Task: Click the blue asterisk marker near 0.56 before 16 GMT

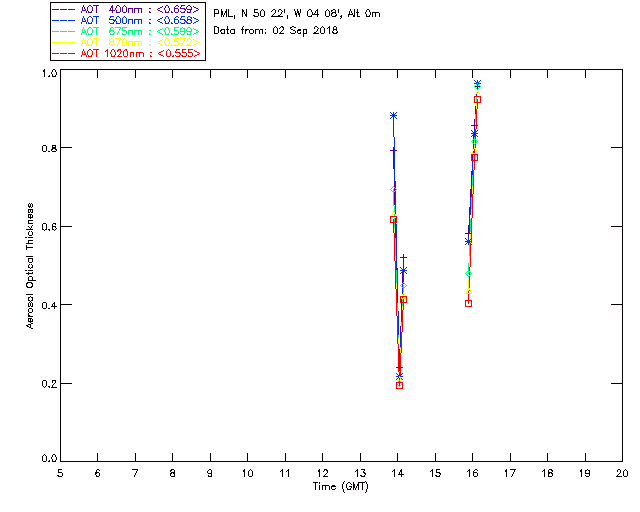Action: click(x=469, y=242)
